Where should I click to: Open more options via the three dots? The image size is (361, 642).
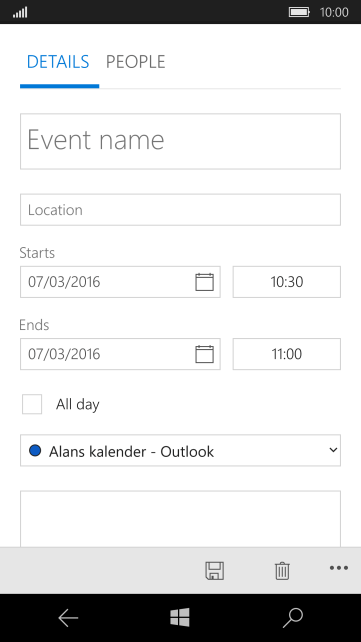coord(339,568)
